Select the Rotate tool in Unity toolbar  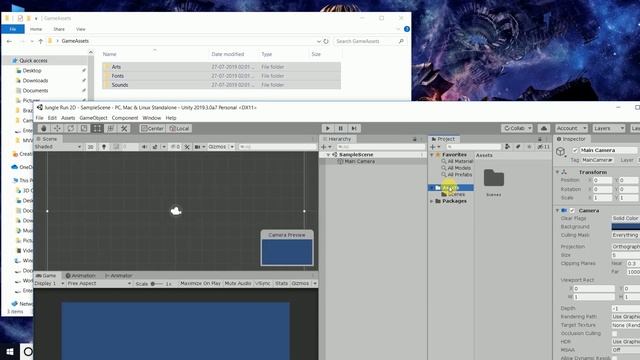click(71, 128)
